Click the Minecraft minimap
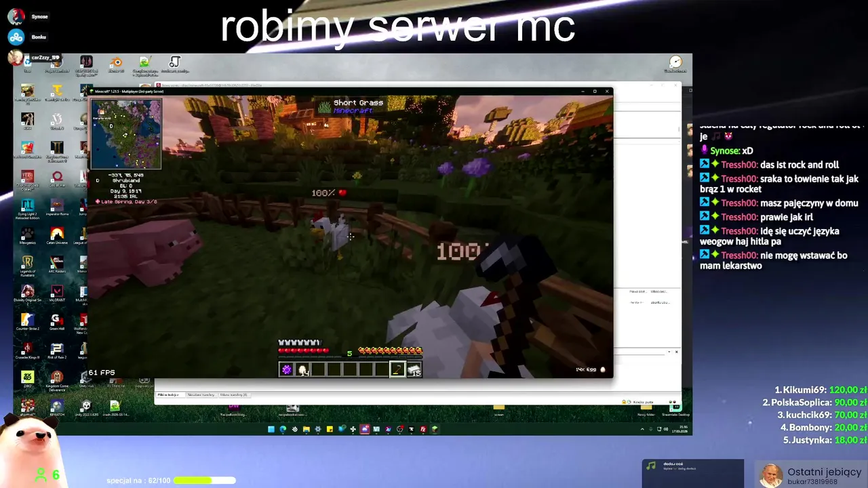Screen dimensions: 868x488 [x=126, y=134]
